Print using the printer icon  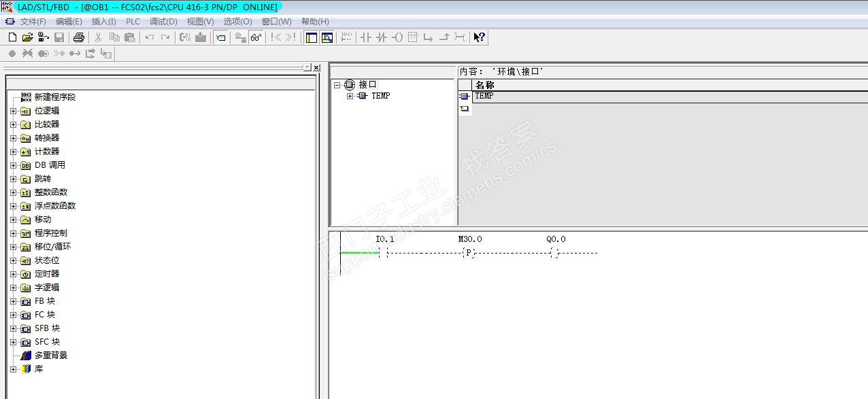[x=79, y=37]
